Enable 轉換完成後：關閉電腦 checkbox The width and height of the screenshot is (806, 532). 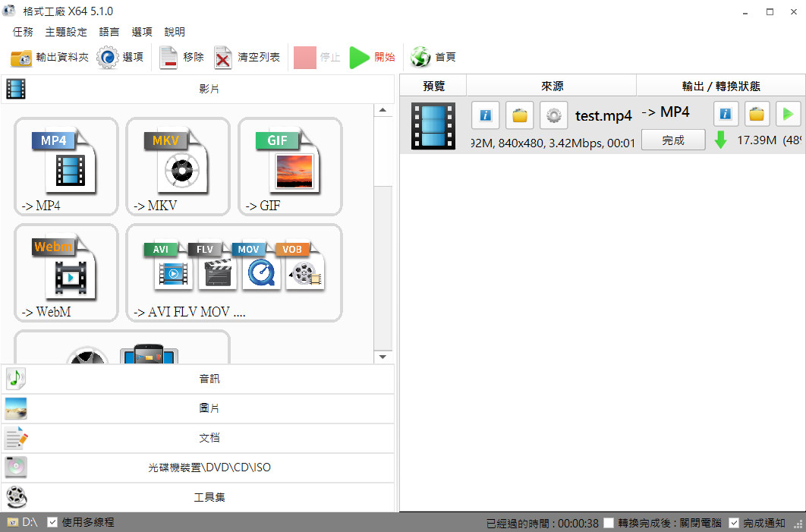pyautogui.click(x=609, y=523)
